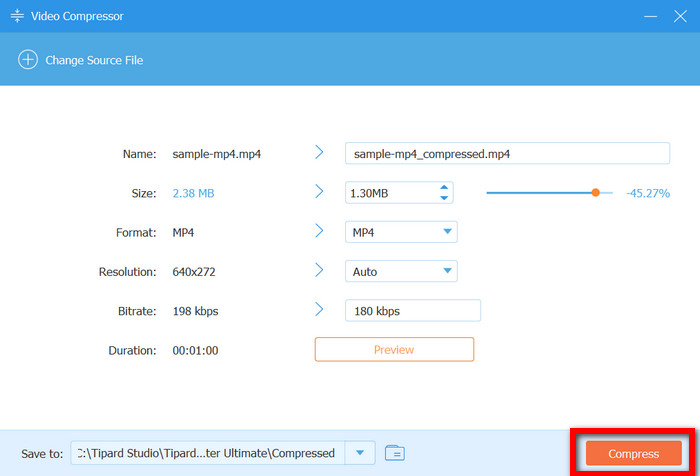Click the plus icon for Change Source File
The width and height of the screenshot is (700, 476).
(x=27, y=60)
